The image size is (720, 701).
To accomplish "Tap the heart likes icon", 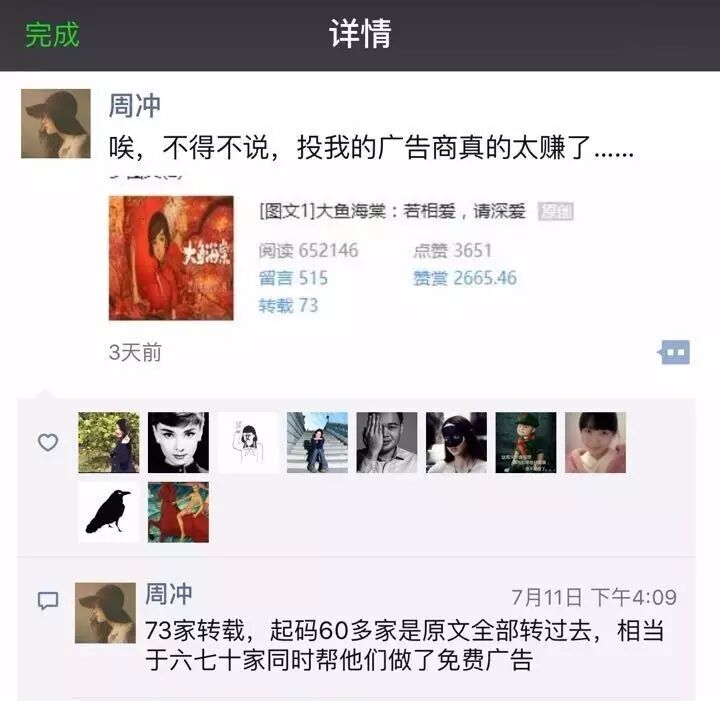I will (x=48, y=443).
